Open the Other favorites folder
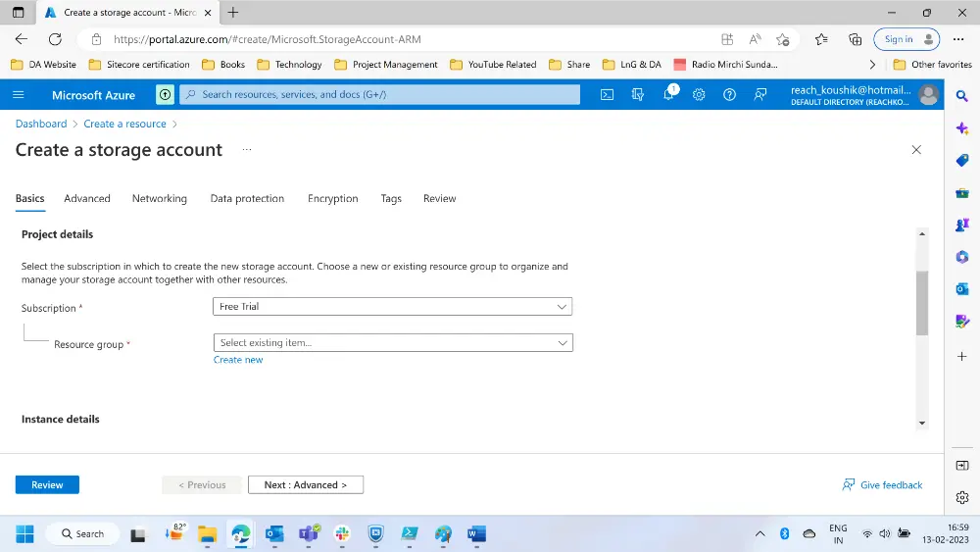This screenshot has width=980, height=552. point(933,65)
